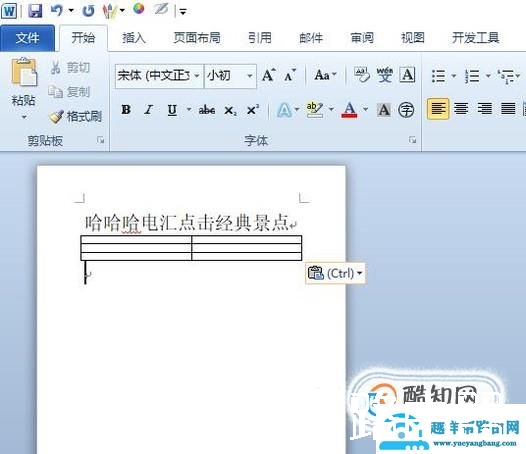526x454 pixels.
Task: Click 剪切 (Cut) button
Action: pyautogui.click(x=70, y=68)
